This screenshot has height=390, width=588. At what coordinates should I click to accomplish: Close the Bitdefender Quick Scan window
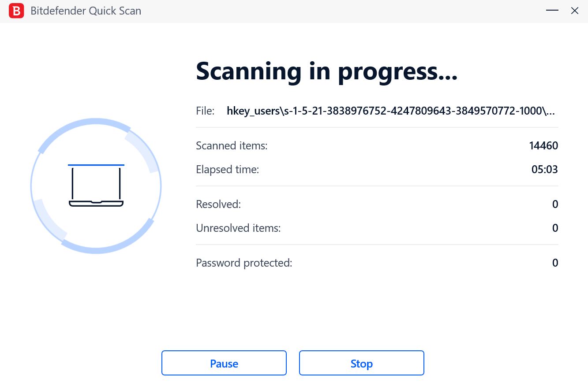click(575, 11)
